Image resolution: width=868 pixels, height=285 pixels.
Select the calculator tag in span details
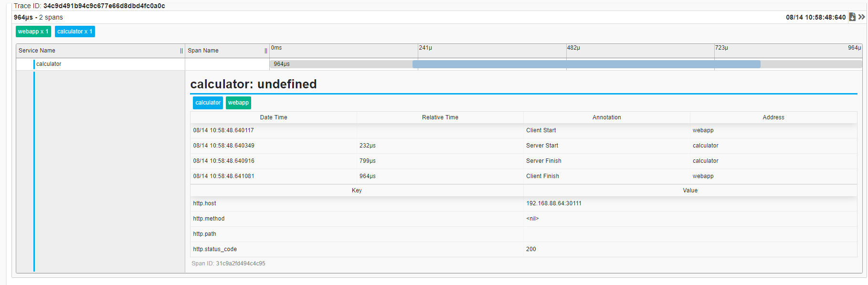tap(208, 103)
